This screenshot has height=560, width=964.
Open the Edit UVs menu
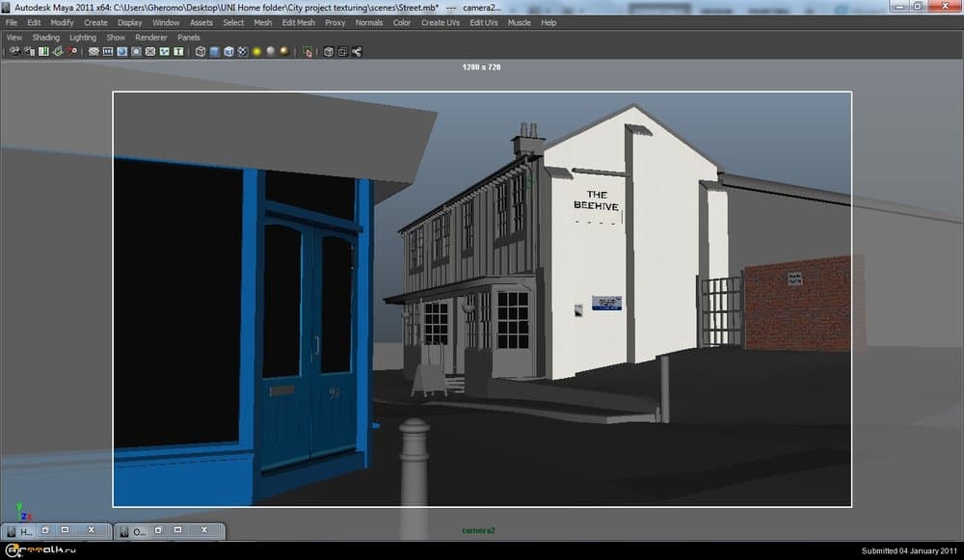point(484,23)
